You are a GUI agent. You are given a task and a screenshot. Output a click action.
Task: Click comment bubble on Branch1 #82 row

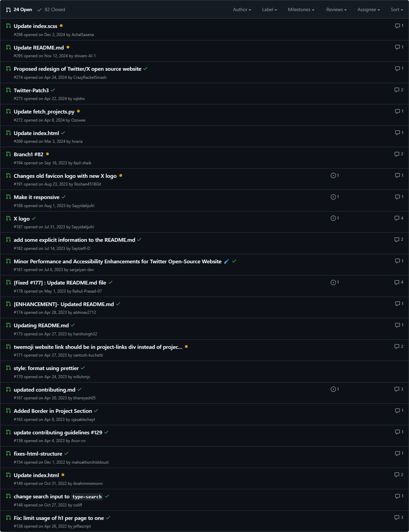[397, 154]
